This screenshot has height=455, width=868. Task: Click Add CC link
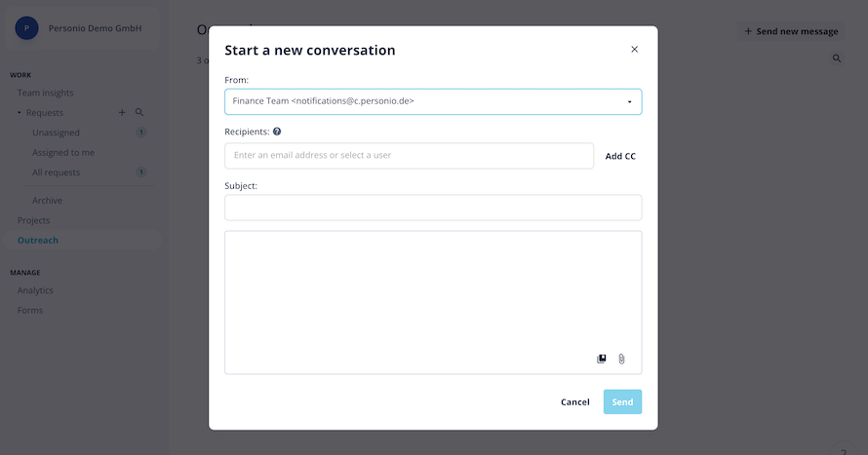click(620, 157)
